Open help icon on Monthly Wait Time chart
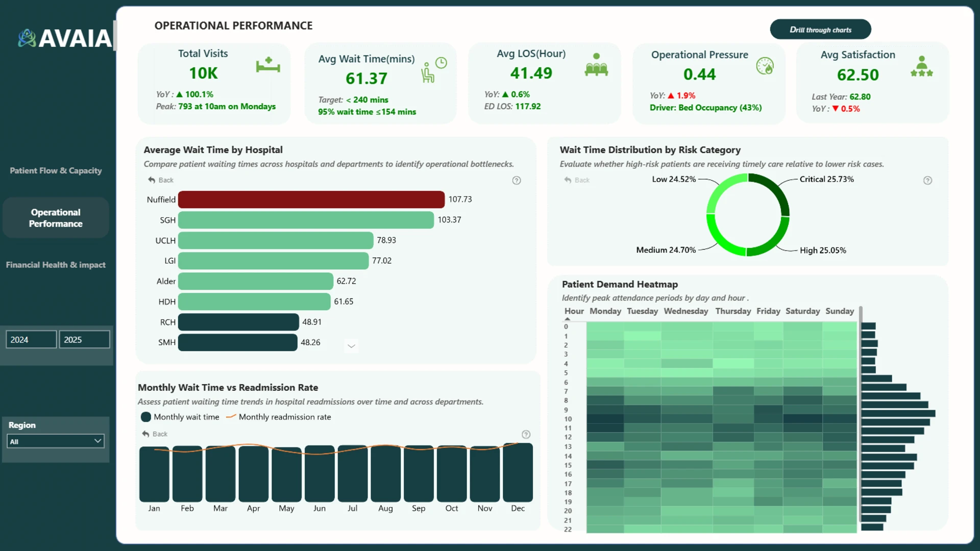This screenshot has width=980, height=551. tap(526, 434)
